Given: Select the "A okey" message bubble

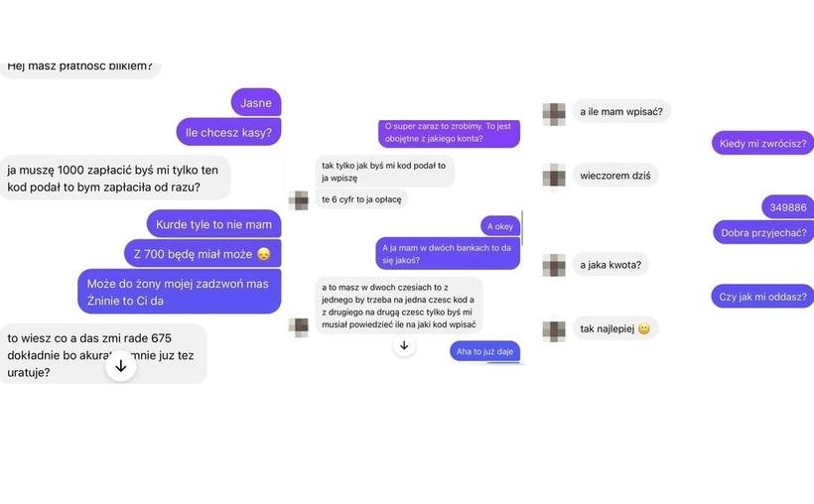Looking at the screenshot, I should 500,226.
